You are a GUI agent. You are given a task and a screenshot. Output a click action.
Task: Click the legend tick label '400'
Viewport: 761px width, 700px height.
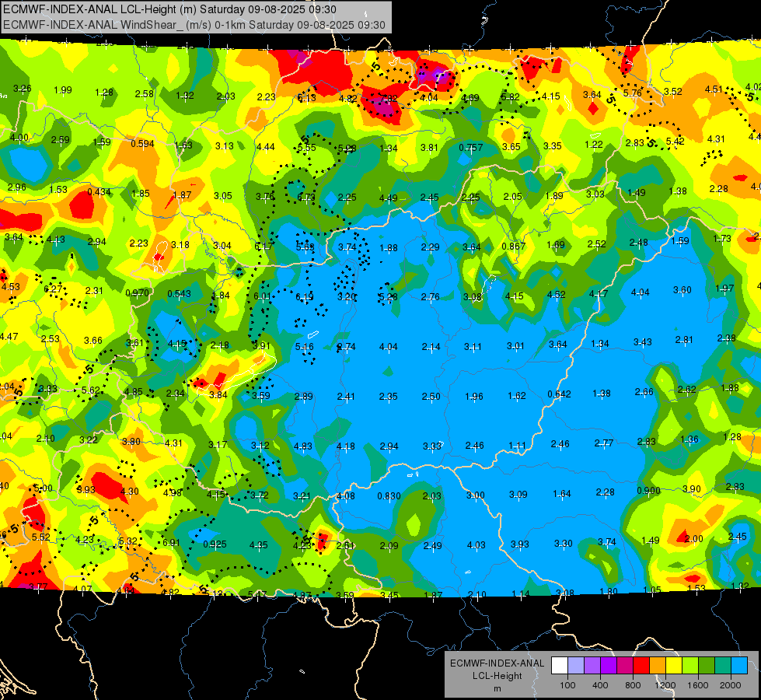600,685
